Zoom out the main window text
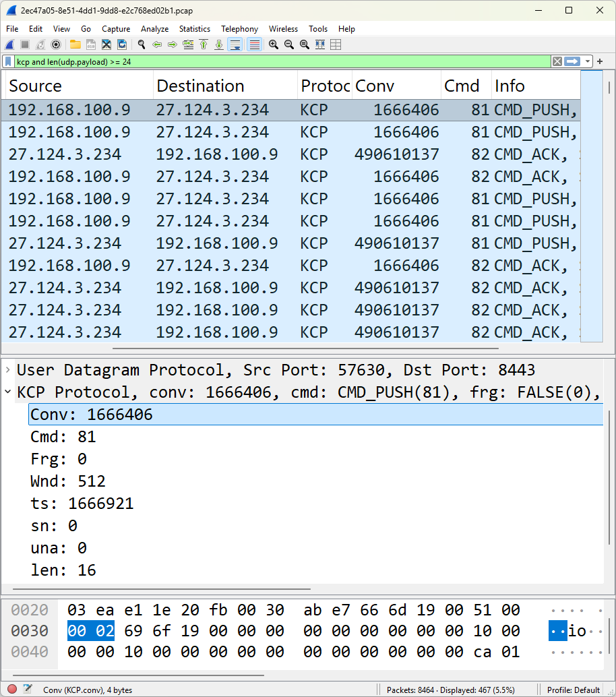This screenshot has width=616, height=697. (x=289, y=44)
